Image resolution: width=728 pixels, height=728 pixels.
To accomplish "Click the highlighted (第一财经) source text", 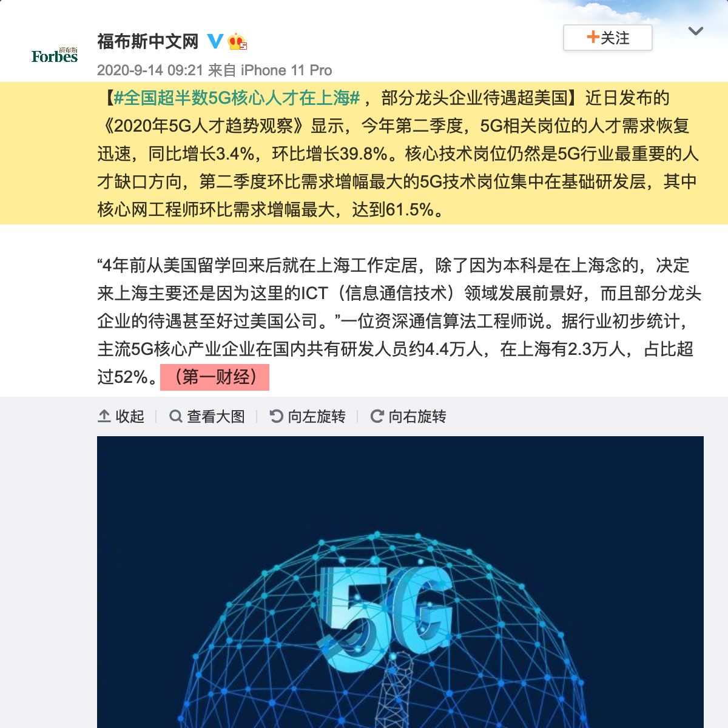I will tap(215, 377).
